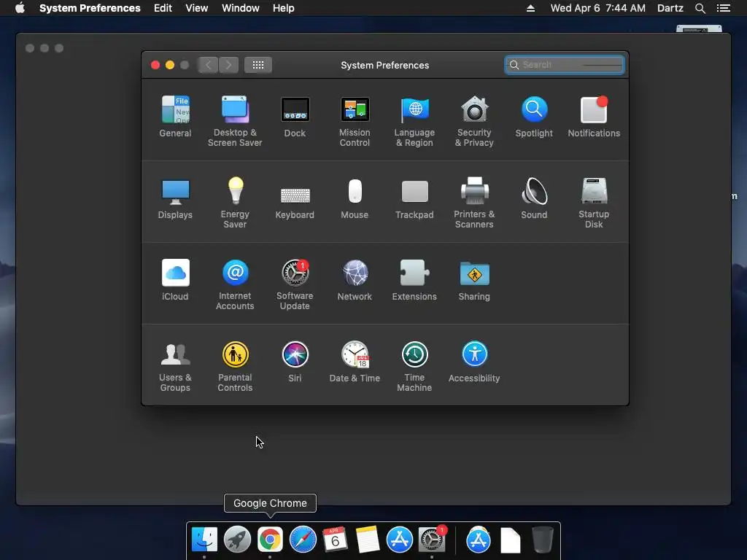747x560 pixels.
Task: Open Printers & Scanners preferences
Action: [474, 203]
